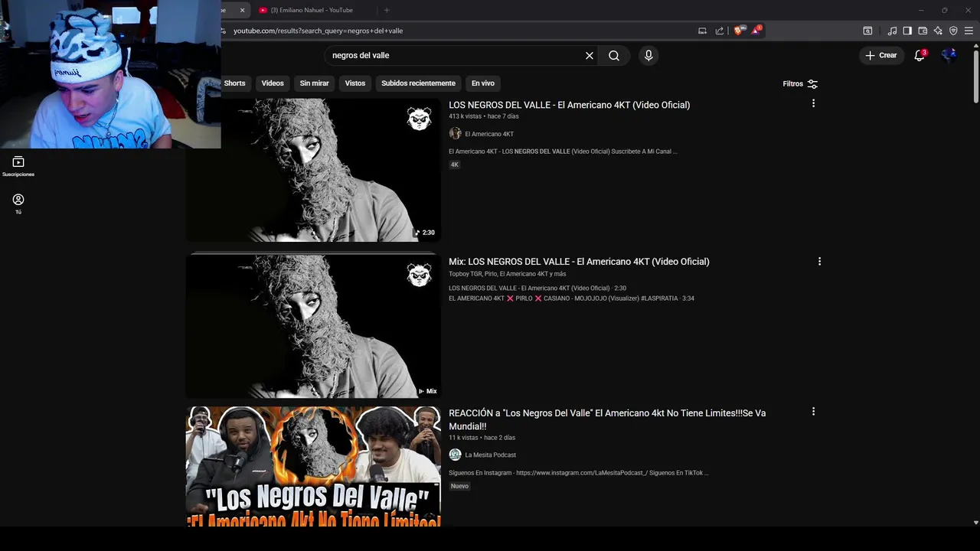
Task: Click the install app icon in address bar
Action: (x=702, y=31)
